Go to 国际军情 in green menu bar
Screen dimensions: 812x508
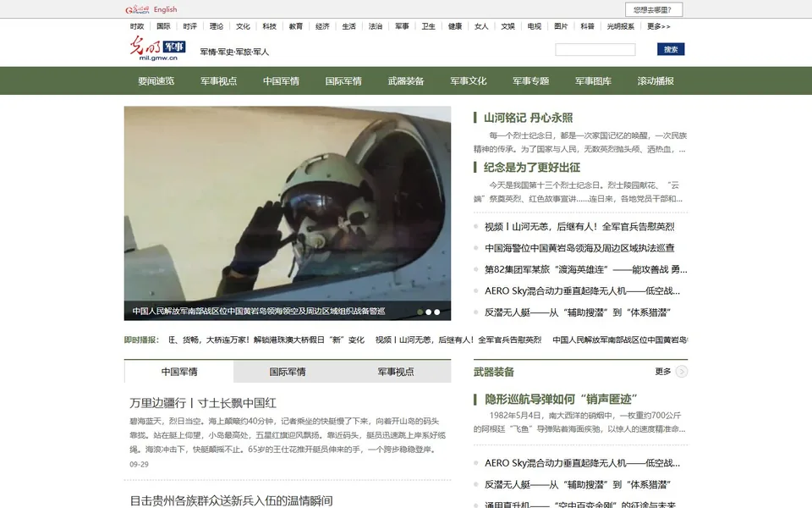point(343,81)
